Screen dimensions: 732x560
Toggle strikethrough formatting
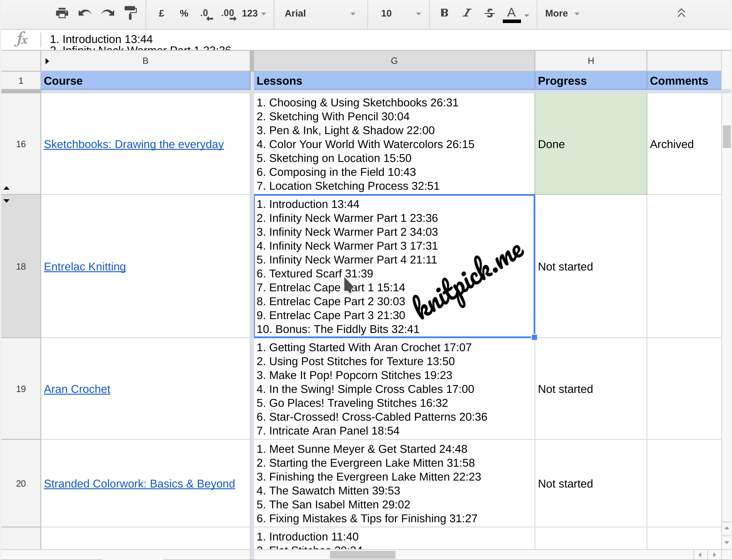(489, 13)
